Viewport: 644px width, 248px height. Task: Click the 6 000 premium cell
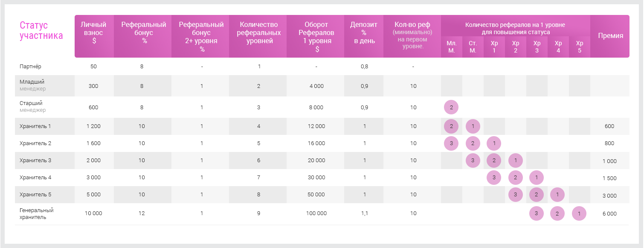[609, 213]
